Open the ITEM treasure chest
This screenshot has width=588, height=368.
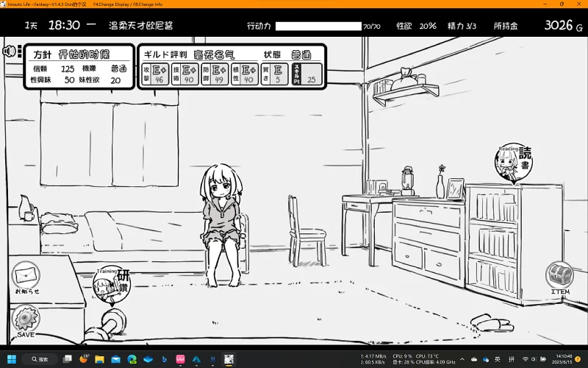(x=559, y=278)
